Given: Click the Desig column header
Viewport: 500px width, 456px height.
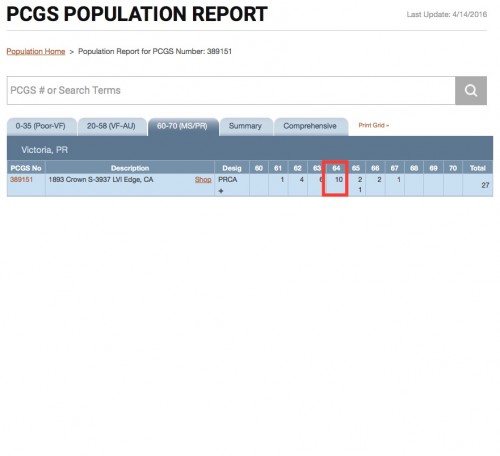Looking at the screenshot, I should pyautogui.click(x=232, y=168).
